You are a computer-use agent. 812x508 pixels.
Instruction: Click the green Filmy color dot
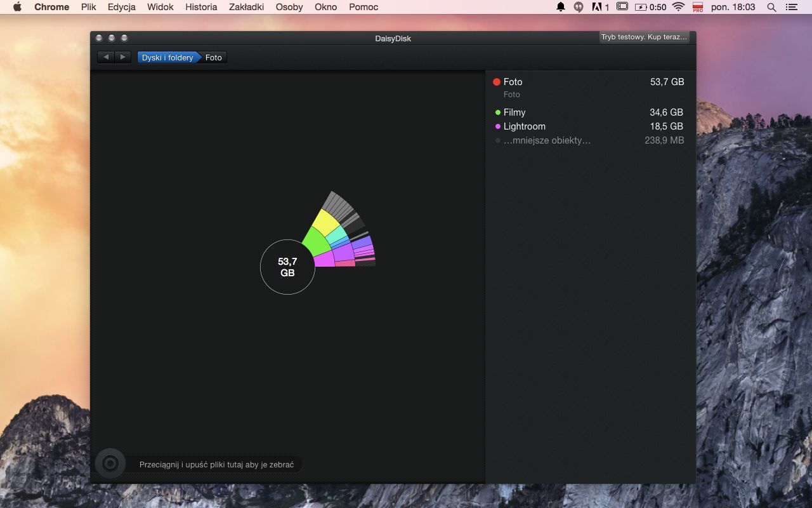498,112
